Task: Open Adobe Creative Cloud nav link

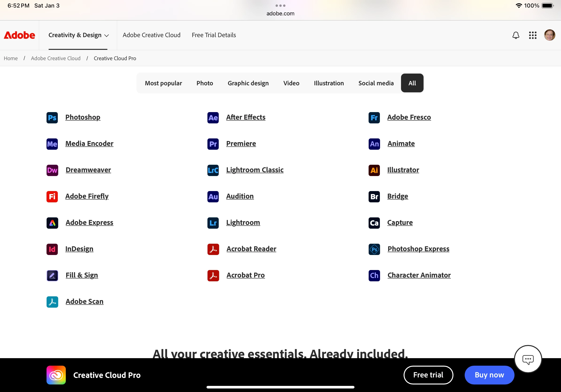Action: click(152, 35)
